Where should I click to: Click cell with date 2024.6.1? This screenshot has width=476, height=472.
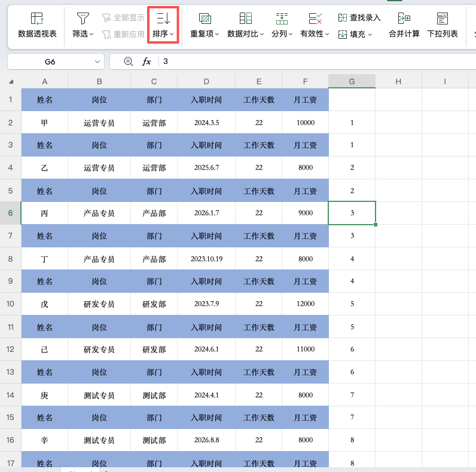206,349
